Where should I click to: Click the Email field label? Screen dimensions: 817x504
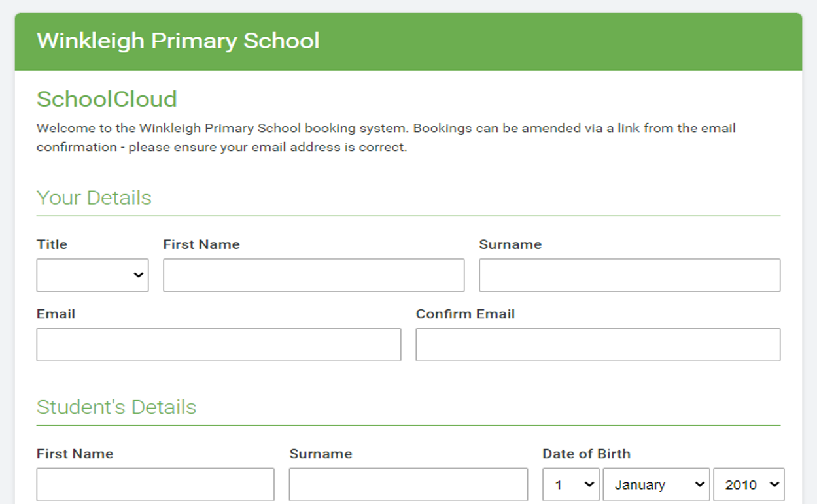[56, 314]
